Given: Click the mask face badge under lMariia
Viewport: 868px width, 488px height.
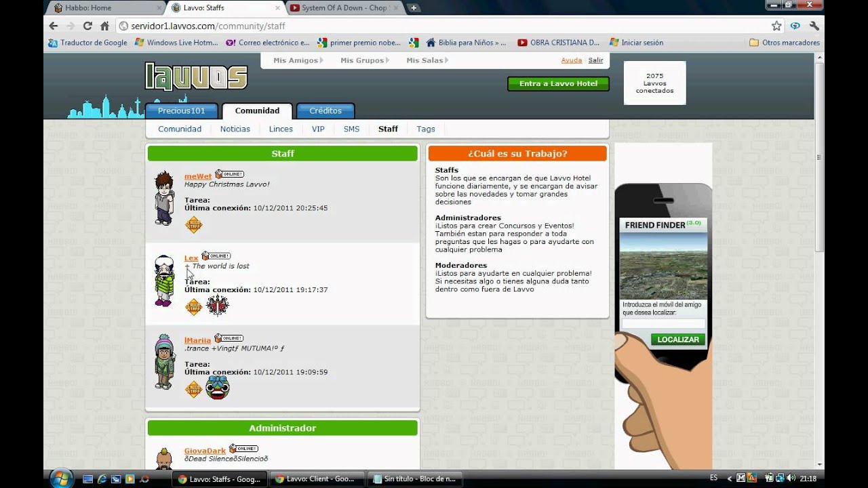Looking at the screenshot, I should tap(218, 388).
